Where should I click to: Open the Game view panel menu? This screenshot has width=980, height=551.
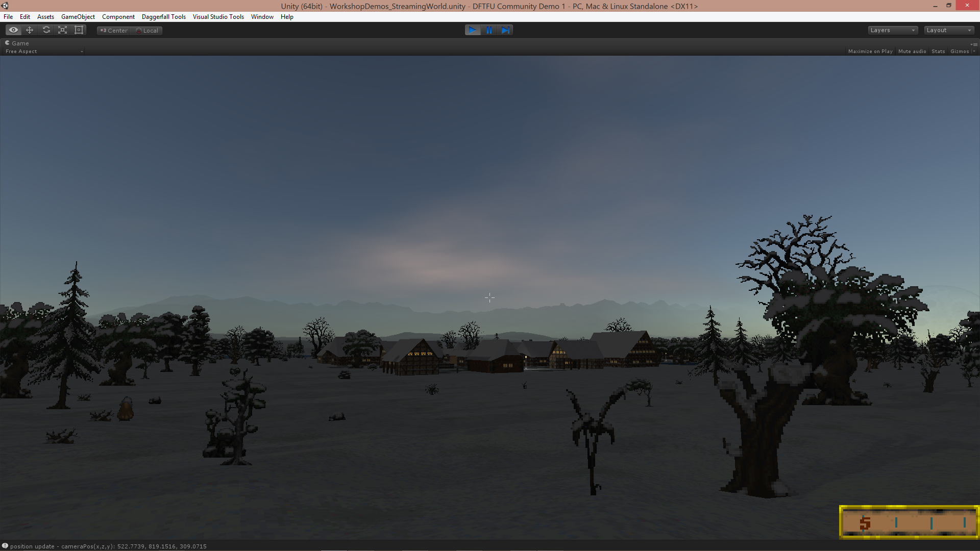click(x=975, y=43)
